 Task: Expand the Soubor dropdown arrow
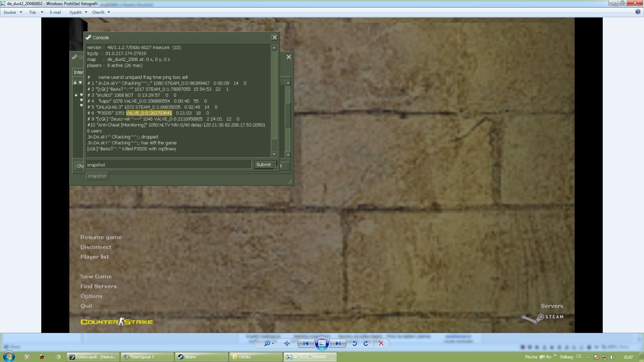[21, 12]
